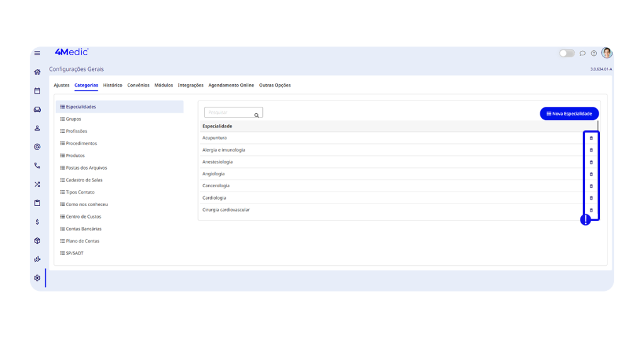644x338 pixels.
Task: Click trash icon for Cardiologia row
Action: click(x=591, y=198)
